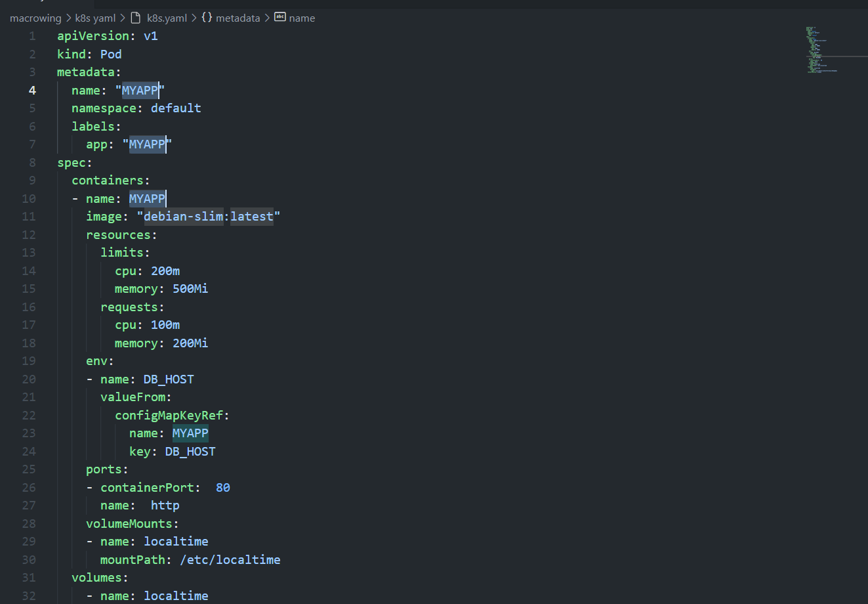Click the volumeMounts: key

click(133, 523)
